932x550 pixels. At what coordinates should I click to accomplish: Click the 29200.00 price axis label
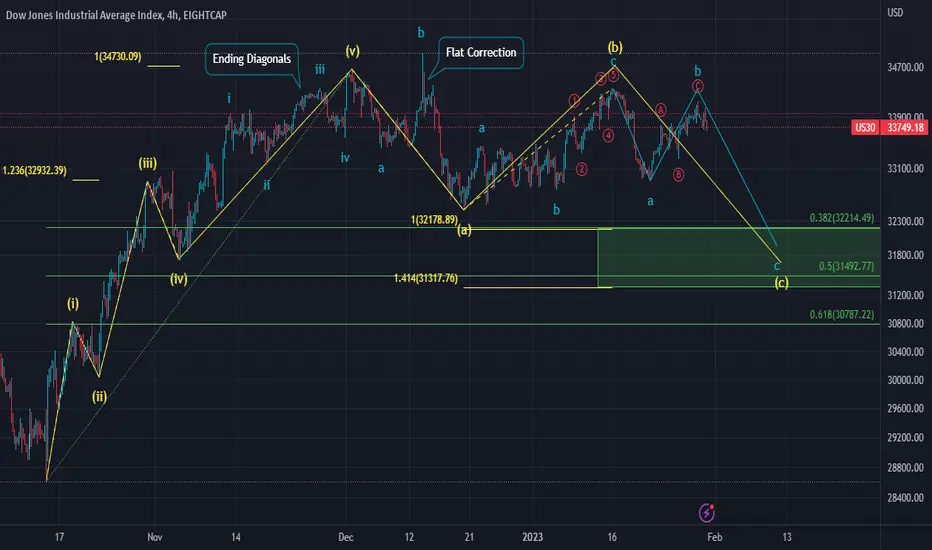(x=905, y=438)
